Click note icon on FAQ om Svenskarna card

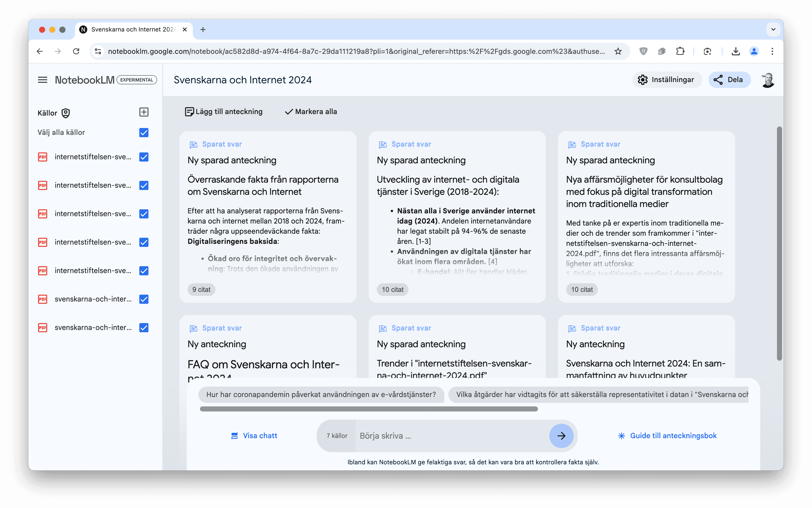[x=194, y=328]
